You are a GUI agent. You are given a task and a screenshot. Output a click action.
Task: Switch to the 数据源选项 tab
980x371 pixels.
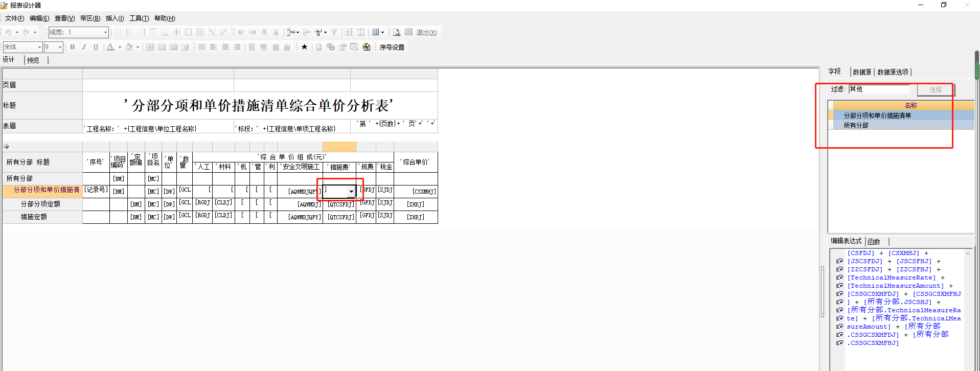pos(893,72)
